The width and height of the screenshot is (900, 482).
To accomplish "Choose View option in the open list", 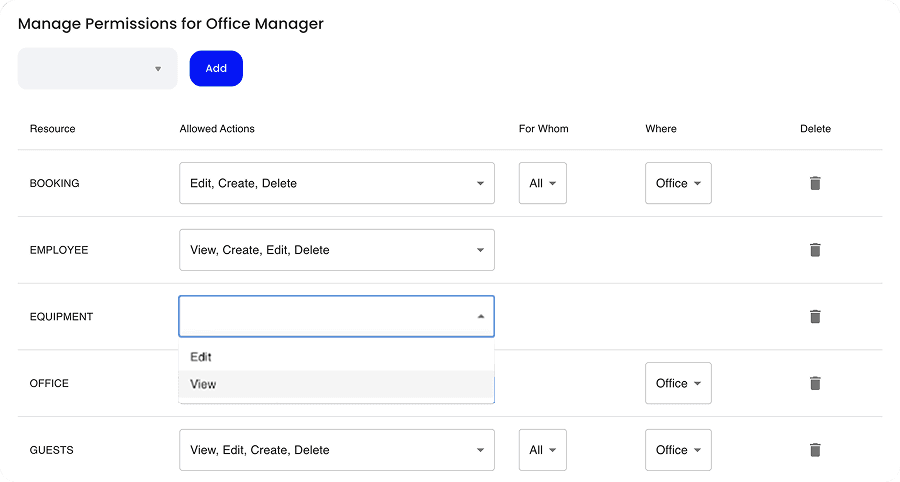I will coord(336,384).
